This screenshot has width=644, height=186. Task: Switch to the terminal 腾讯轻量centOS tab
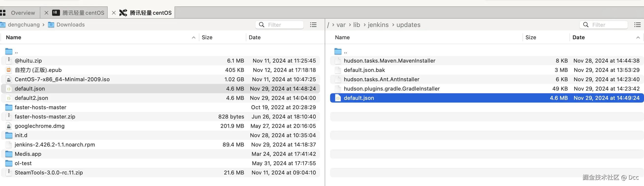pos(83,13)
